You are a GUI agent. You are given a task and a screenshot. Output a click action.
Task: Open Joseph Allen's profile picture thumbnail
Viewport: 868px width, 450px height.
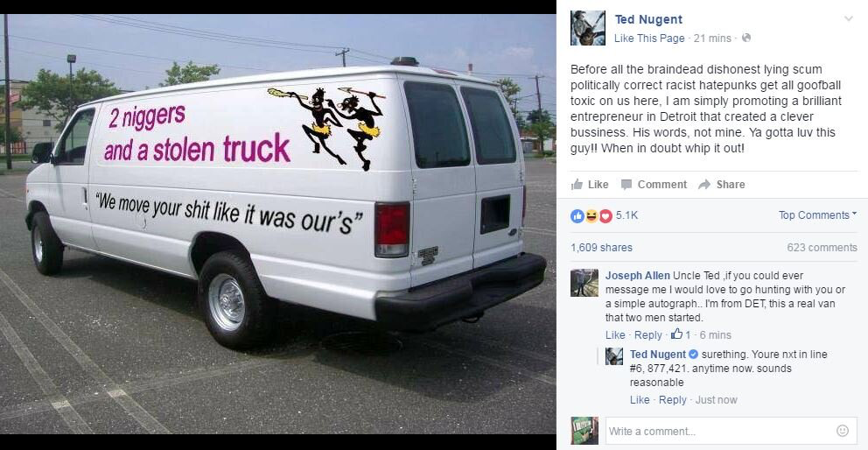click(584, 283)
